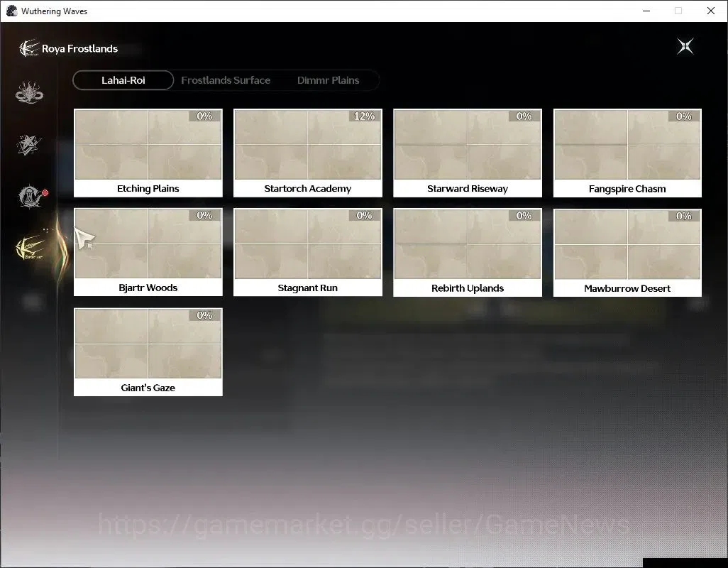Open the Stagnant Run map card
Viewport: 728px width, 568px height.
(x=308, y=252)
